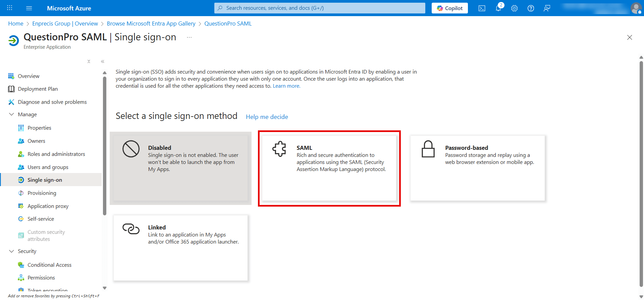Open Users and groups in sidebar

(x=48, y=167)
